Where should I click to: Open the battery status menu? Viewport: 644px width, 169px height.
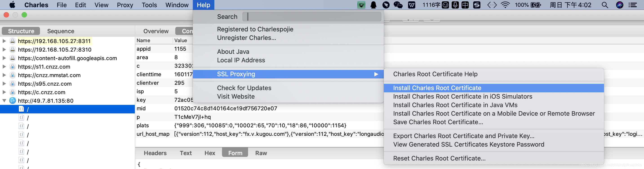pyautogui.click(x=536, y=5)
